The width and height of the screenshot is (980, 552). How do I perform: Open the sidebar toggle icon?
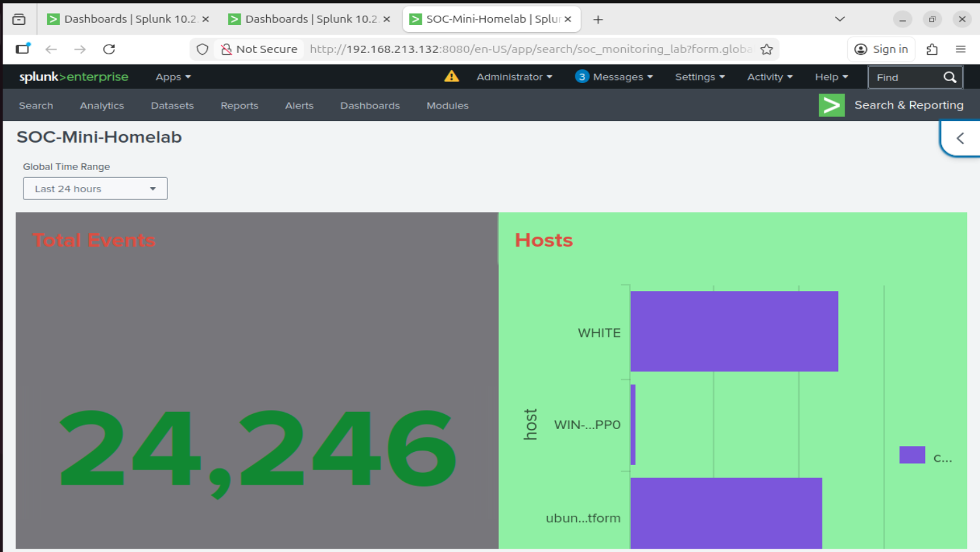(23, 49)
